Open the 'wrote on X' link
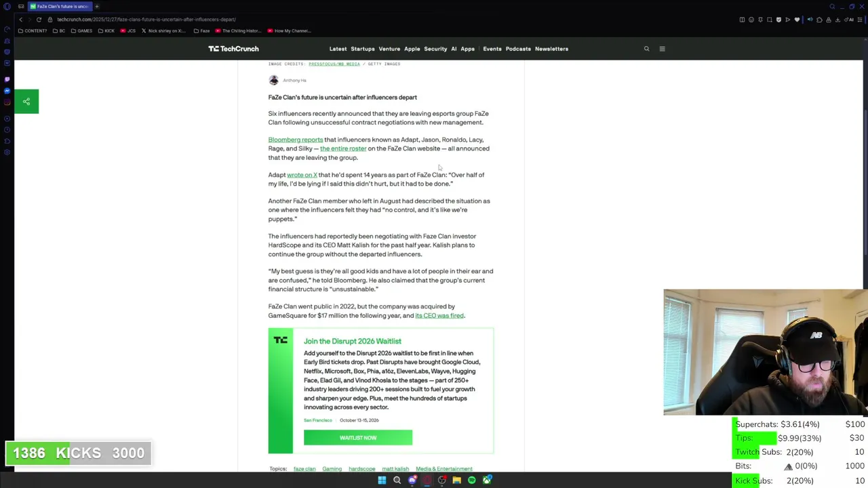Viewport: 868px width, 488px height. click(302, 175)
